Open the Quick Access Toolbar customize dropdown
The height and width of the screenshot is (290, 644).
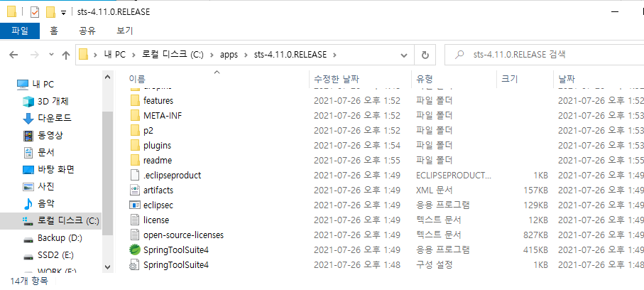point(63,12)
